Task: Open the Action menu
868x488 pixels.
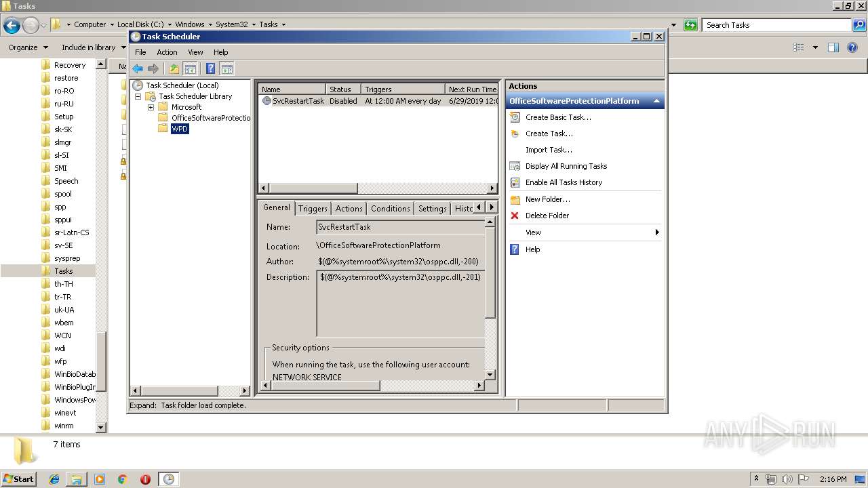Action: (167, 52)
